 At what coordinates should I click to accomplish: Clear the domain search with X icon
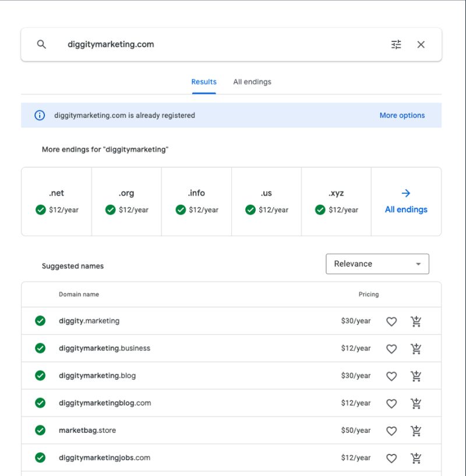[x=421, y=44]
